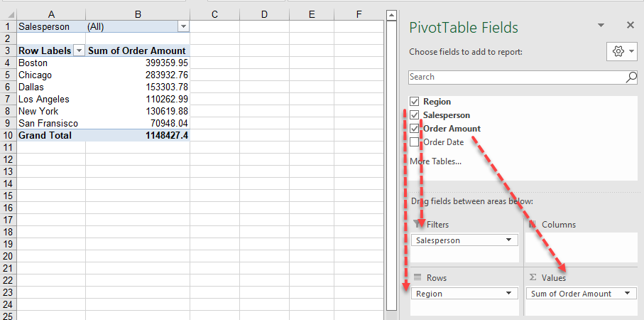
Task: Click the More Tables link
Action: click(x=435, y=161)
